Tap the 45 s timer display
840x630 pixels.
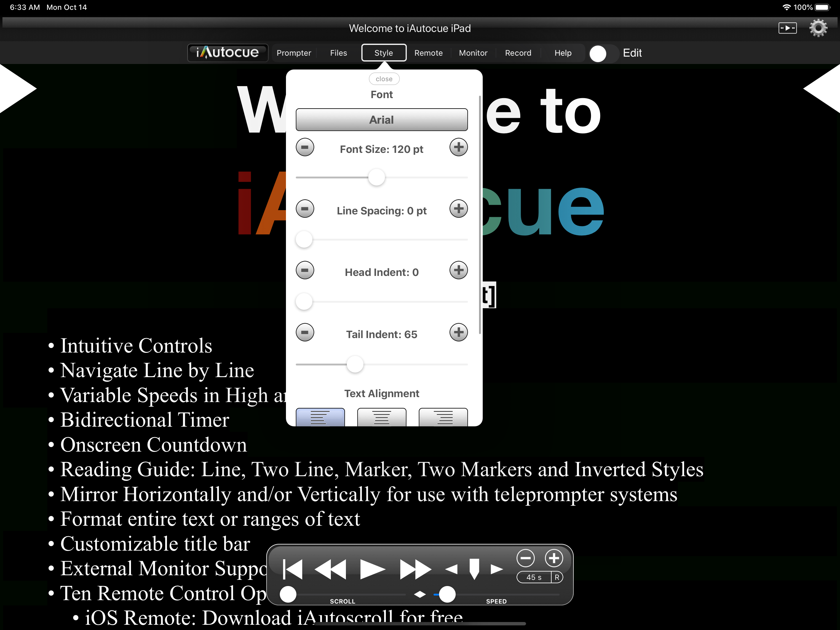pyautogui.click(x=534, y=577)
